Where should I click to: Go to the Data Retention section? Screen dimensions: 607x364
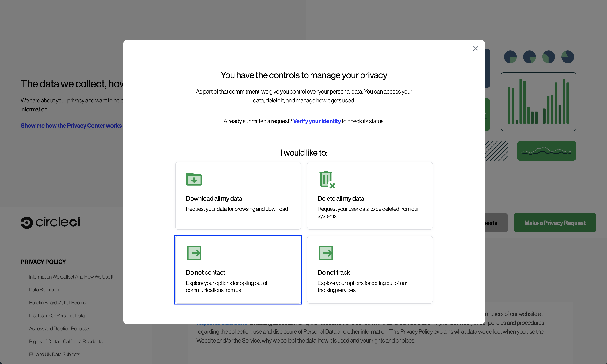[44, 290]
